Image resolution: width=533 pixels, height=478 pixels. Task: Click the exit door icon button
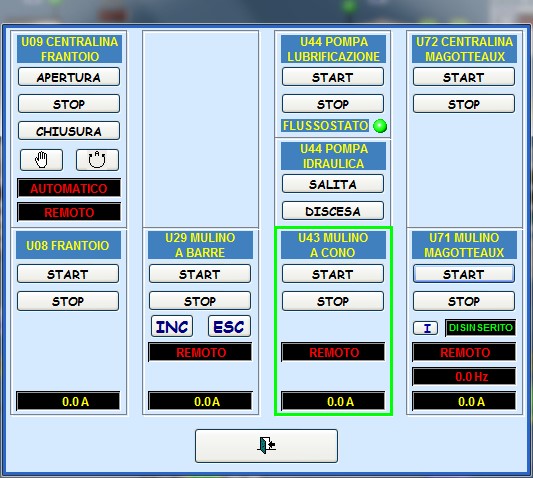point(266,446)
